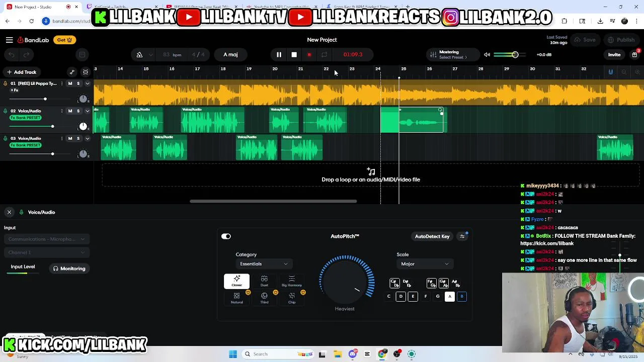Open the Category Essentials dropdown

coord(264,264)
